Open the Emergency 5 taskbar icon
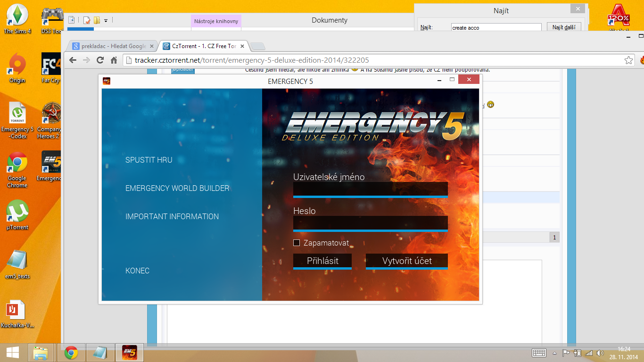This screenshot has width=644, height=362. click(129, 353)
